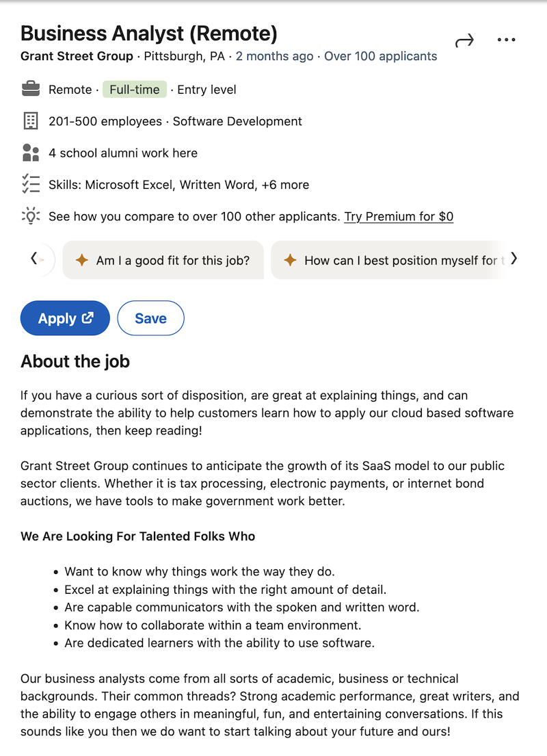Click the '2 months ago' posted date
The image size is (547, 756).
[274, 56]
